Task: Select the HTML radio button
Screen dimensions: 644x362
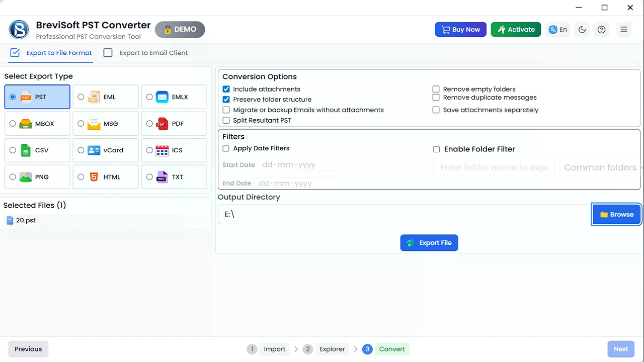Action: click(80, 177)
